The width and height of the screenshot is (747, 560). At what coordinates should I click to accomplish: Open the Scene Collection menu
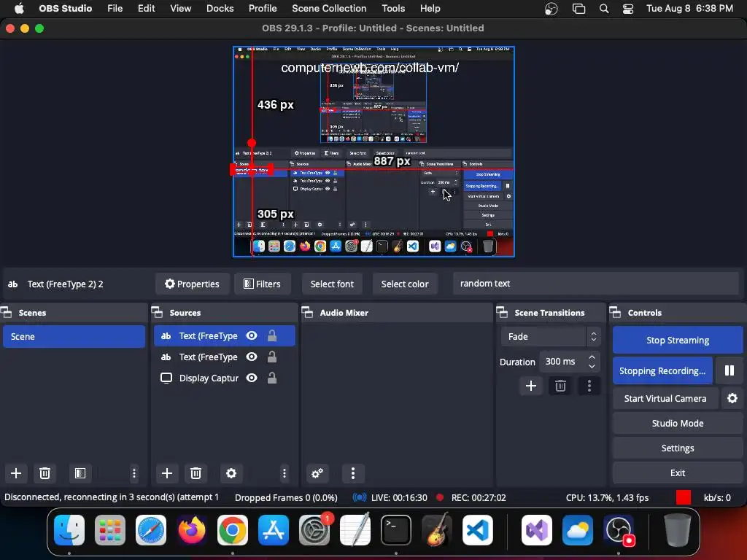coord(329,9)
